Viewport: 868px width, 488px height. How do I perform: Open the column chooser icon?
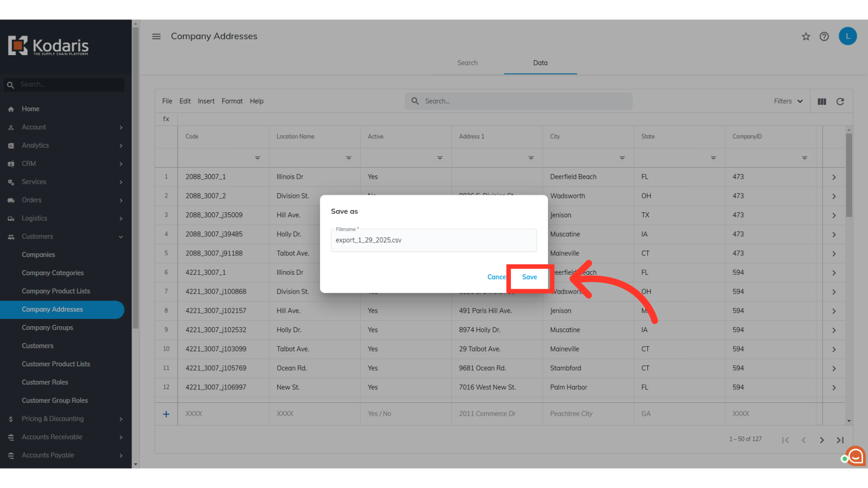pyautogui.click(x=822, y=102)
